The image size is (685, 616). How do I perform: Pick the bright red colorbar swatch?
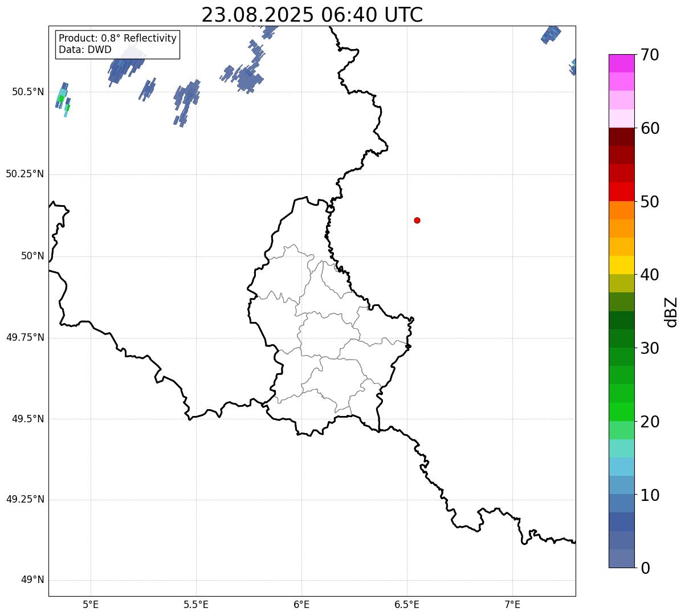tap(622, 191)
